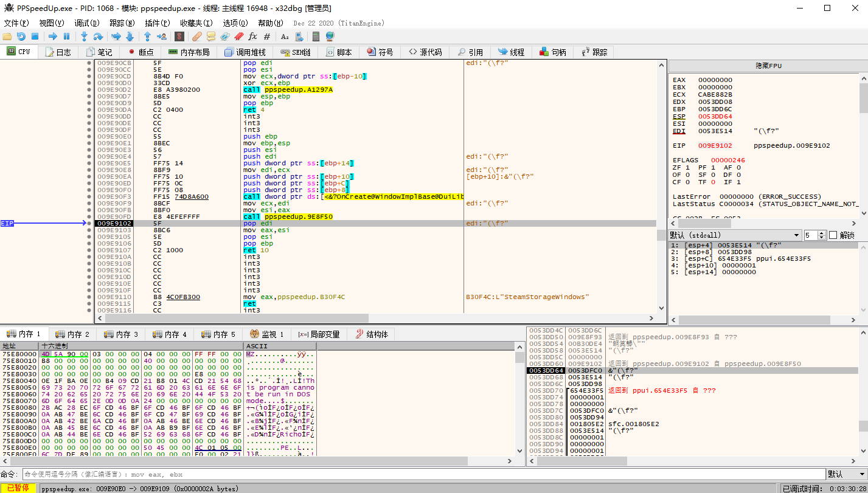The image size is (868, 493).
Task: Click the Pause execution toolbar icon
Action: point(67,36)
